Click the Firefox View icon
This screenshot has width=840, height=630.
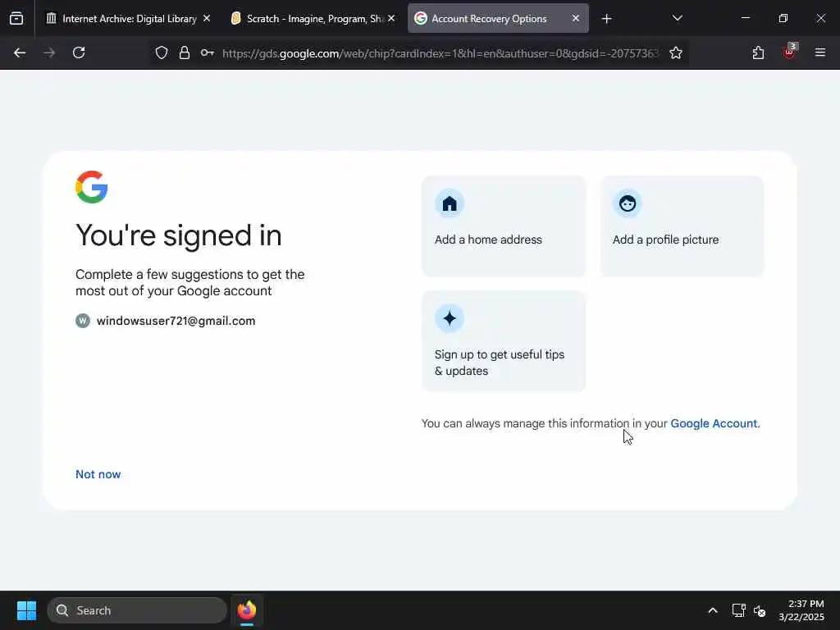tap(16, 19)
